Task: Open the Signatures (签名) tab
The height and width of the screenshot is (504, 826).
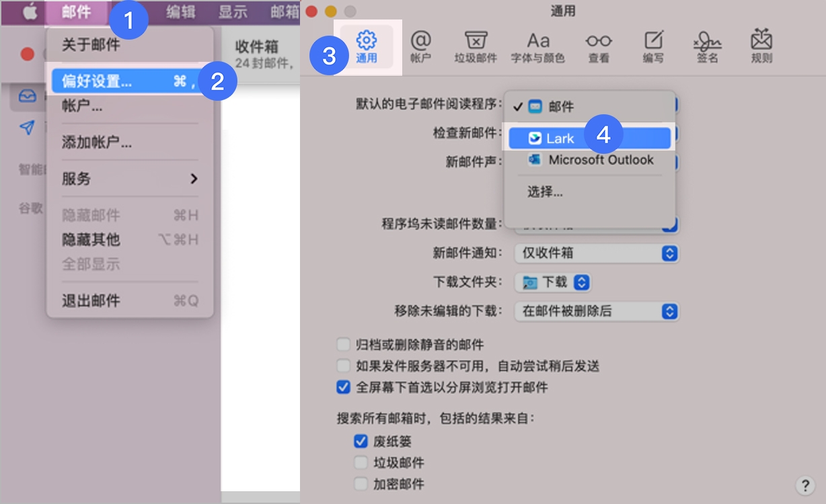Action: point(708,46)
